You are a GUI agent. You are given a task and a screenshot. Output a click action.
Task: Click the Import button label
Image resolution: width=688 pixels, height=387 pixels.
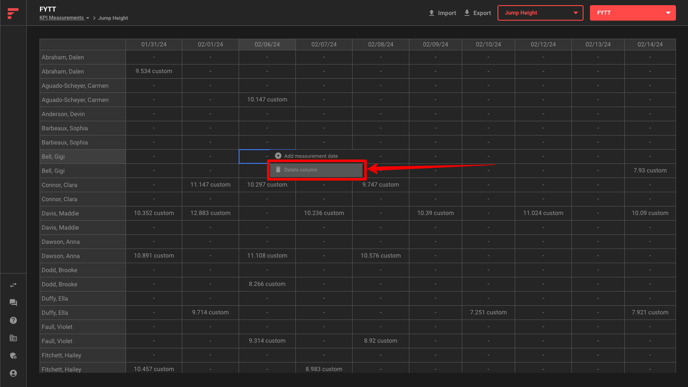point(447,13)
